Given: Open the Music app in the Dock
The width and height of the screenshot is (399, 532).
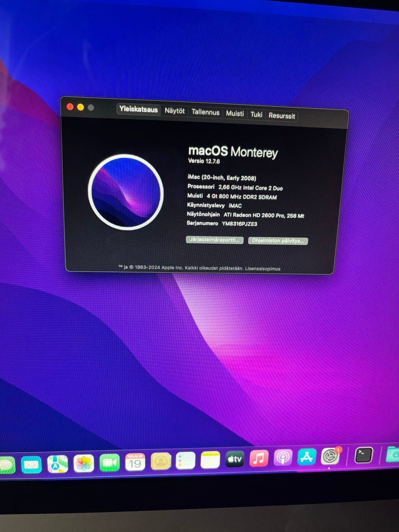Looking at the screenshot, I should 259,458.
